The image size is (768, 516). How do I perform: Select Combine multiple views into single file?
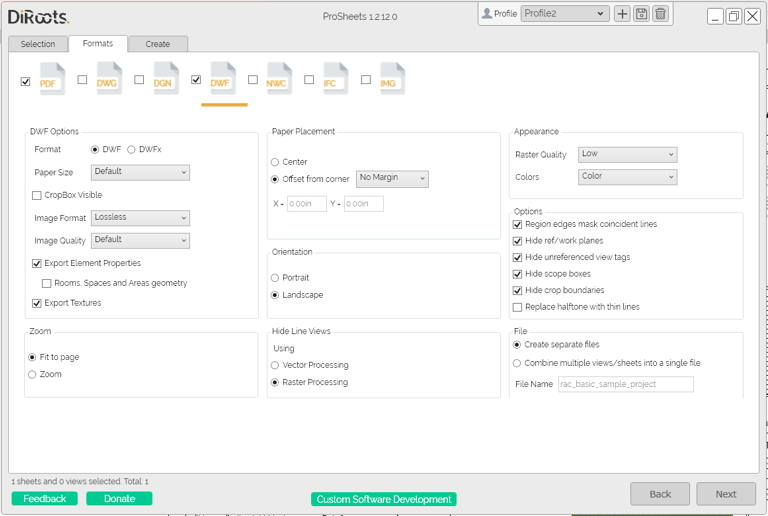tap(517, 363)
